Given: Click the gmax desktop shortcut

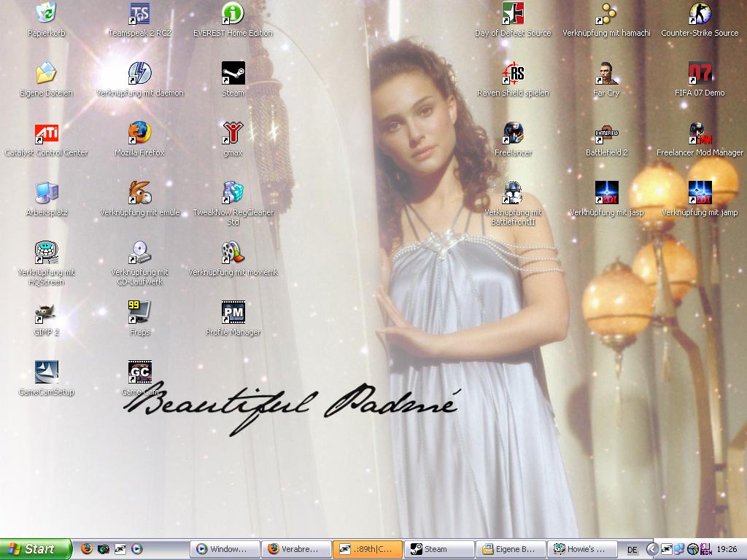Looking at the screenshot, I should (x=233, y=133).
